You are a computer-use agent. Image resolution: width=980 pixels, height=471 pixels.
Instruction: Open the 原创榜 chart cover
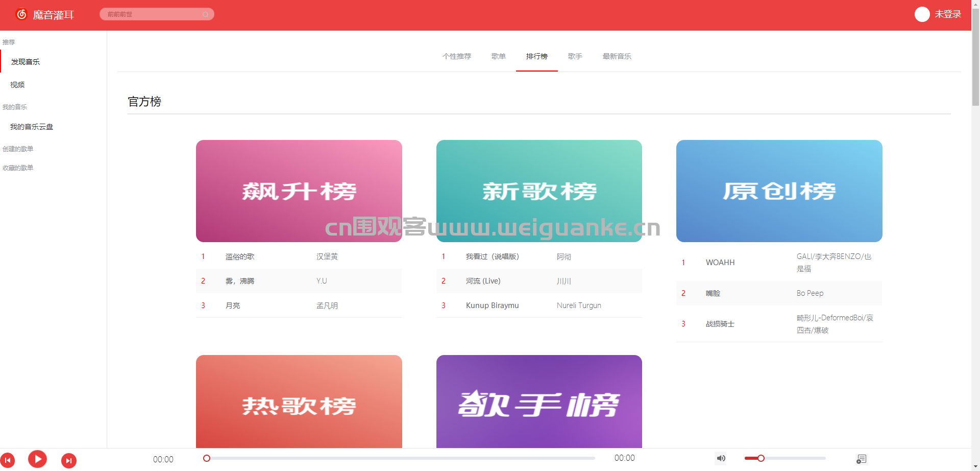(779, 191)
